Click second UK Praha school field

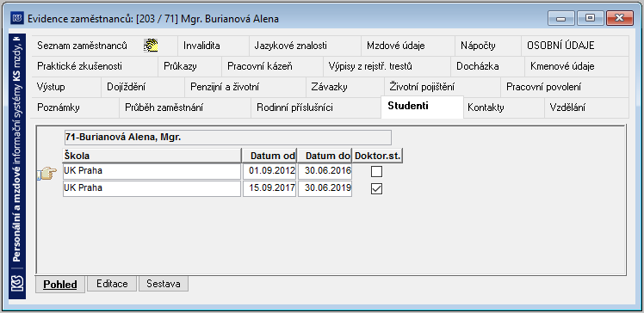click(152, 188)
